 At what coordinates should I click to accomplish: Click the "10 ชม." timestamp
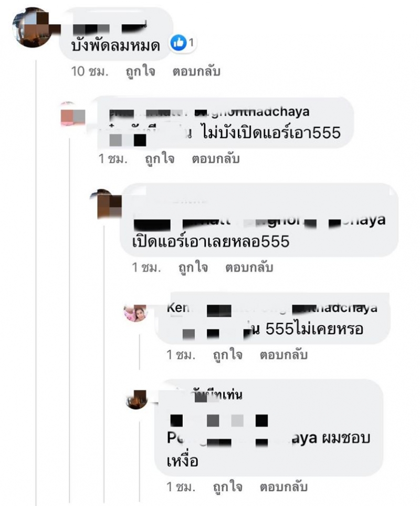pos(90,71)
